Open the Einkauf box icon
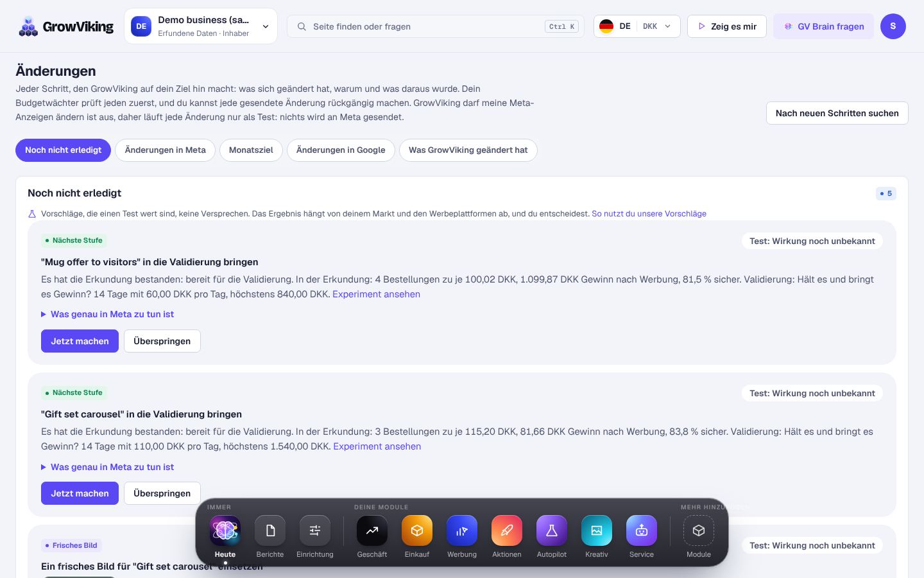Screen dimensions: 924x578 coord(417,531)
